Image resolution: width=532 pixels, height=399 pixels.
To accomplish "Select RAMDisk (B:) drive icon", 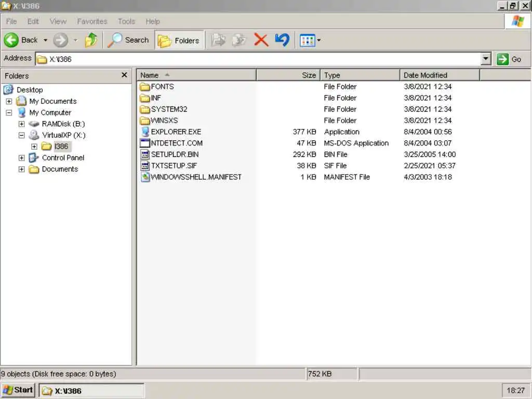I will [x=34, y=124].
